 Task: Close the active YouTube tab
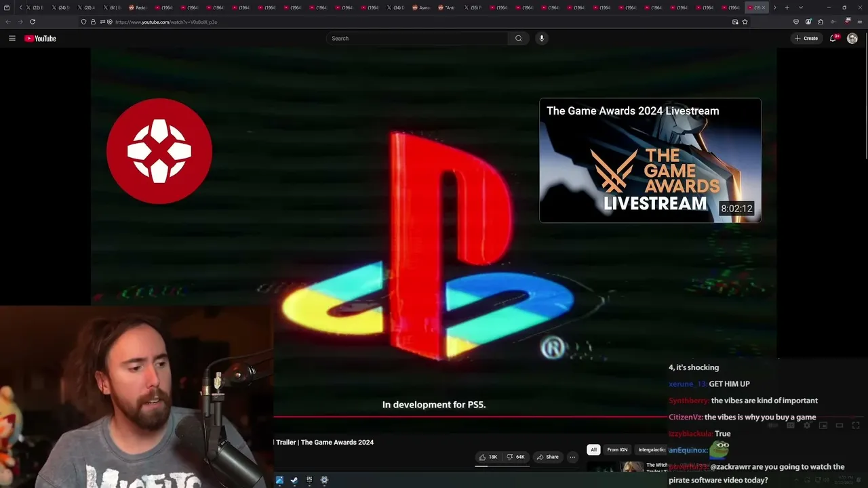[763, 7]
